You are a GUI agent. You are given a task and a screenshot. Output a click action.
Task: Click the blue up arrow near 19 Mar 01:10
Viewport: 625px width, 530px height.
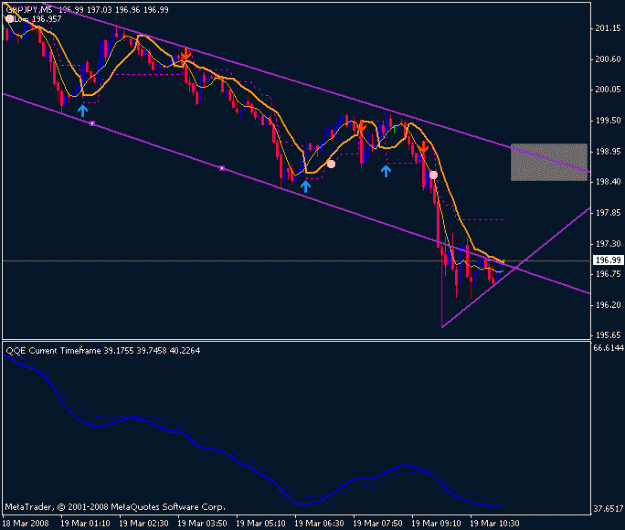[83, 110]
